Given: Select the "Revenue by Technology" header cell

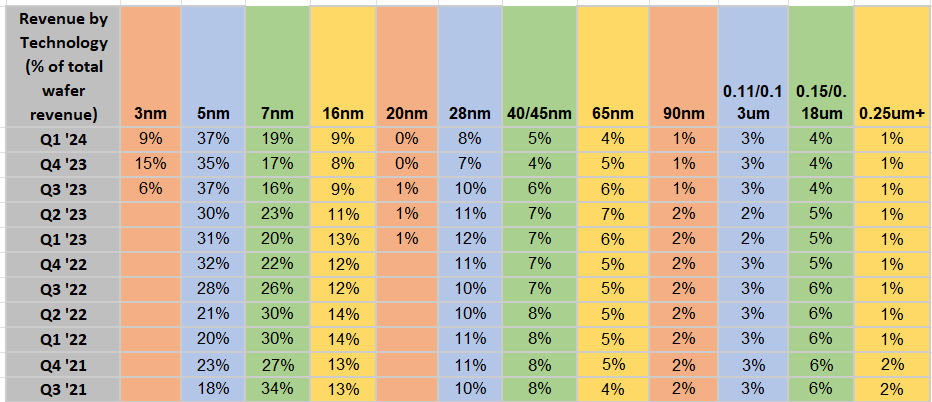Looking at the screenshot, I should (x=62, y=65).
